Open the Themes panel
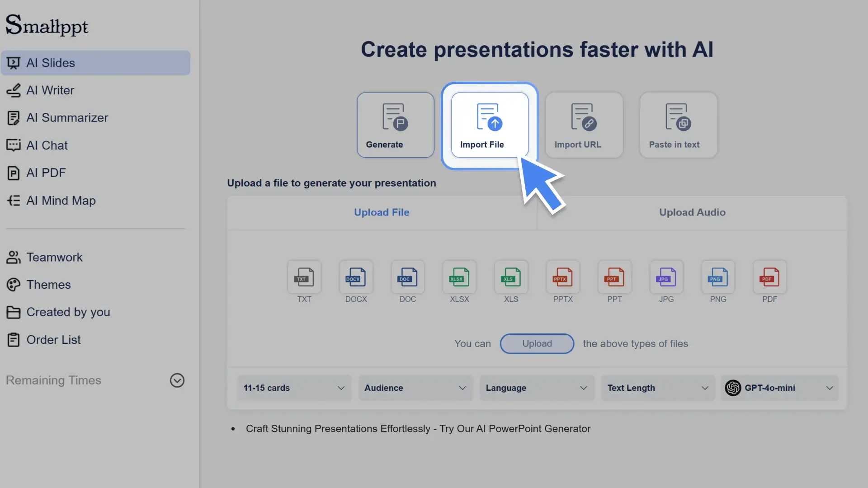 48,285
